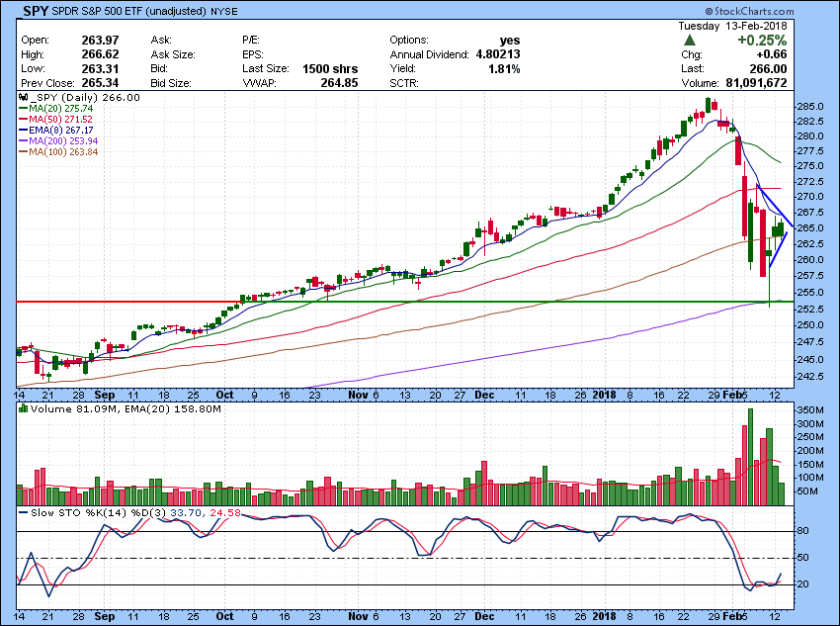Click the Last Size value '1500 shrs'
Screen dimensions: 840x626
pyautogui.click(x=330, y=68)
